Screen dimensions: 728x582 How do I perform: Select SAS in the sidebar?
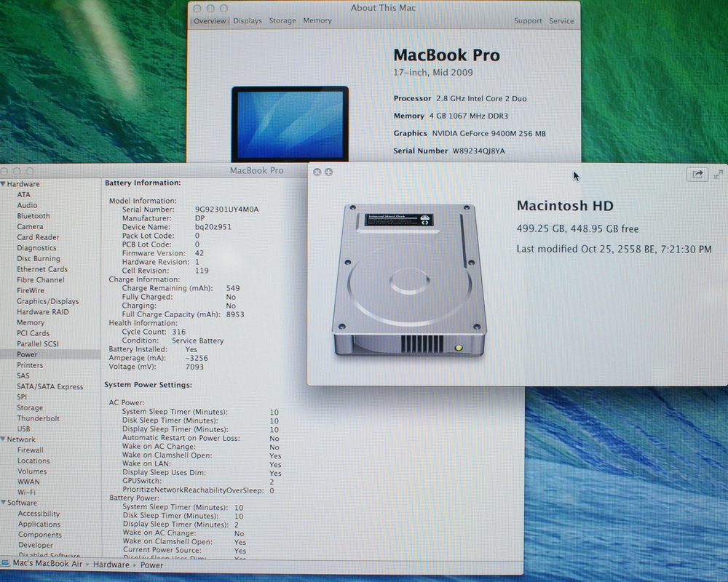tap(23, 376)
